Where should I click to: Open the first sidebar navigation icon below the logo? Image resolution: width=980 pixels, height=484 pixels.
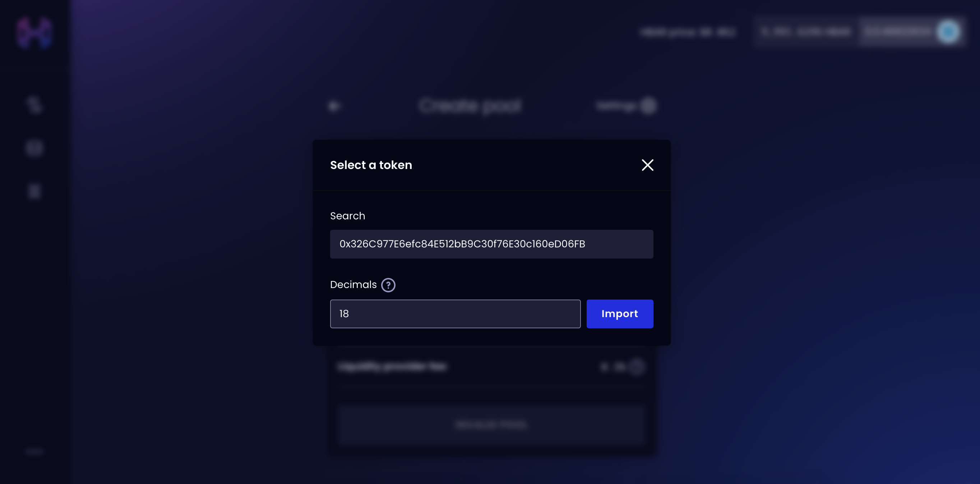pyautogui.click(x=34, y=105)
